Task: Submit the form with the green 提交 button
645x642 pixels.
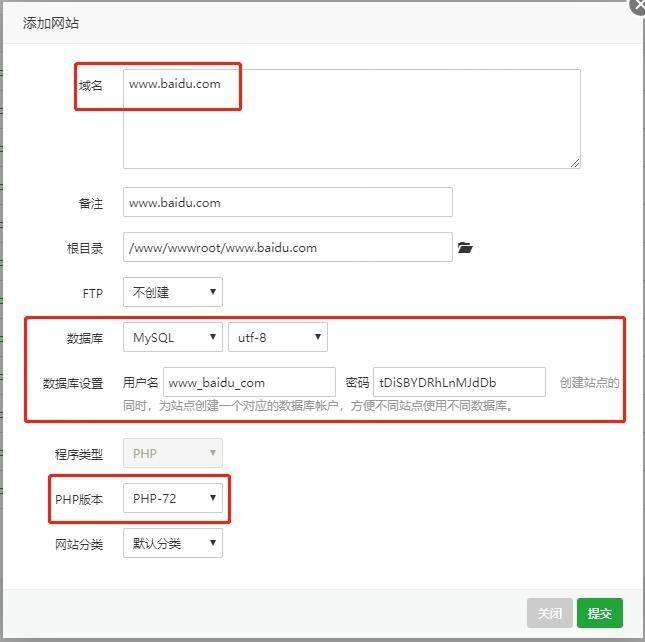Action: (600, 613)
